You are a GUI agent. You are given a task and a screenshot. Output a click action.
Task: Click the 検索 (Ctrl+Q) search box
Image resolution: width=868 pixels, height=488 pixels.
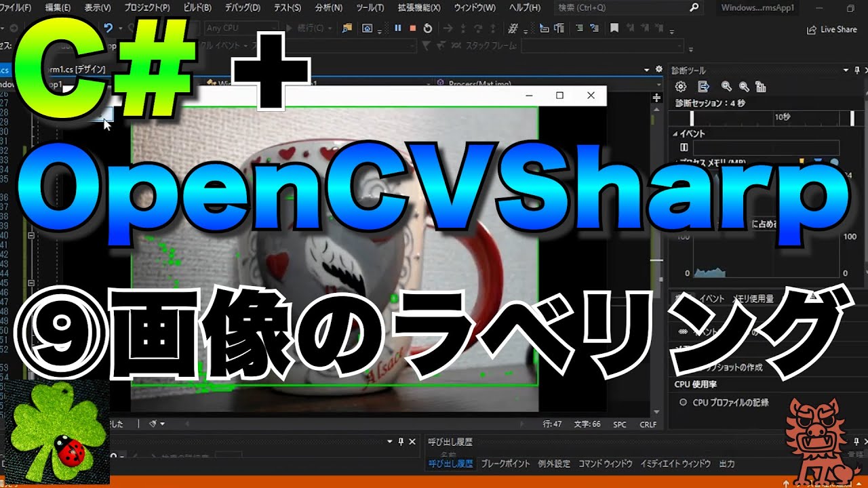pyautogui.click(x=627, y=8)
